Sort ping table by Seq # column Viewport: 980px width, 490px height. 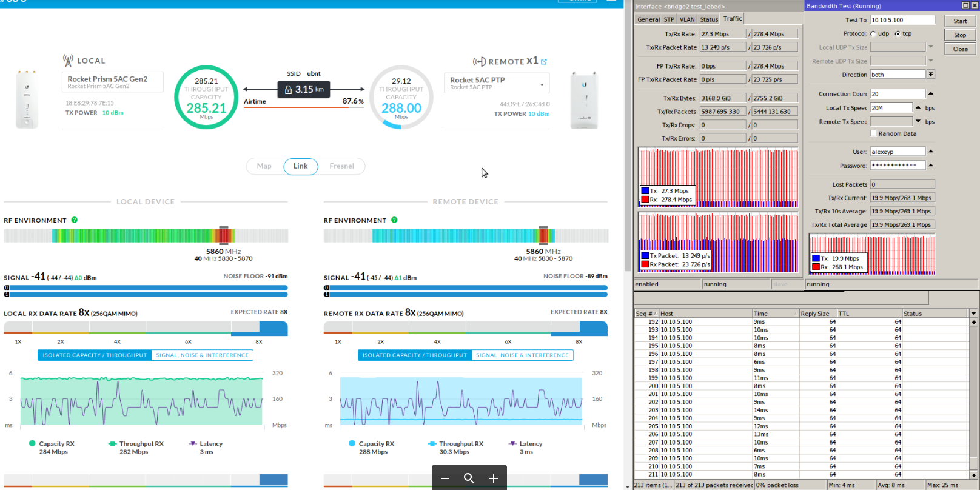[x=646, y=314]
